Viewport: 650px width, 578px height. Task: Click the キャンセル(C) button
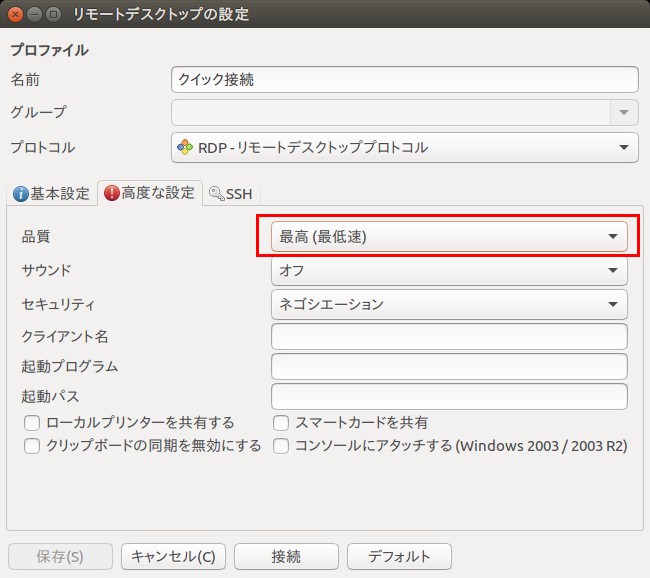(x=173, y=556)
